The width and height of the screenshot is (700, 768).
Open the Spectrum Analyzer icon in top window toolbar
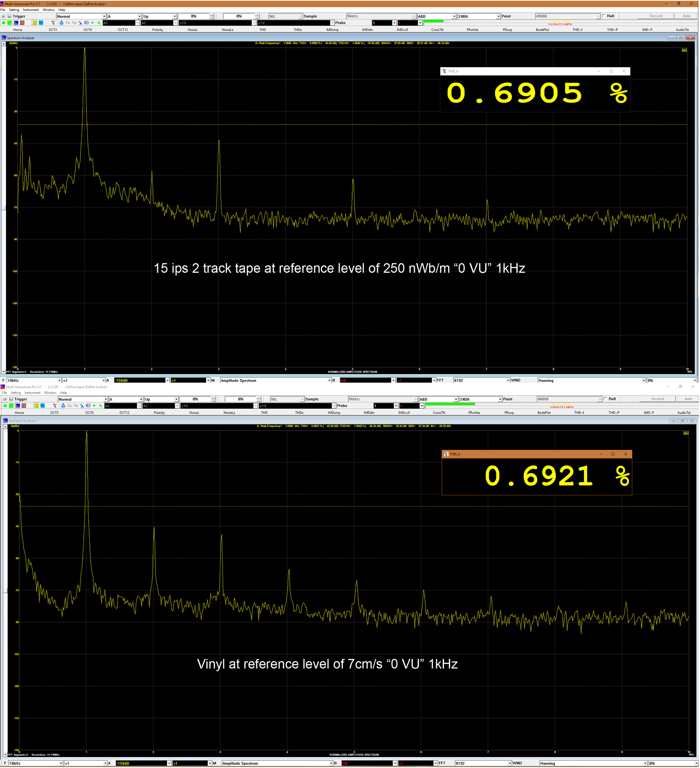16,23
